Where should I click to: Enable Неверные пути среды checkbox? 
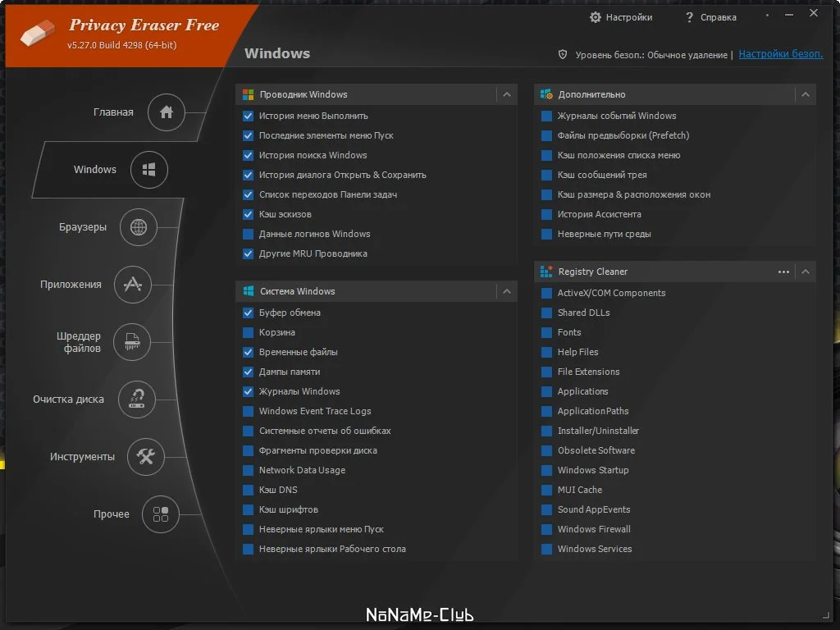pyautogui.click(x=546, y=234)
